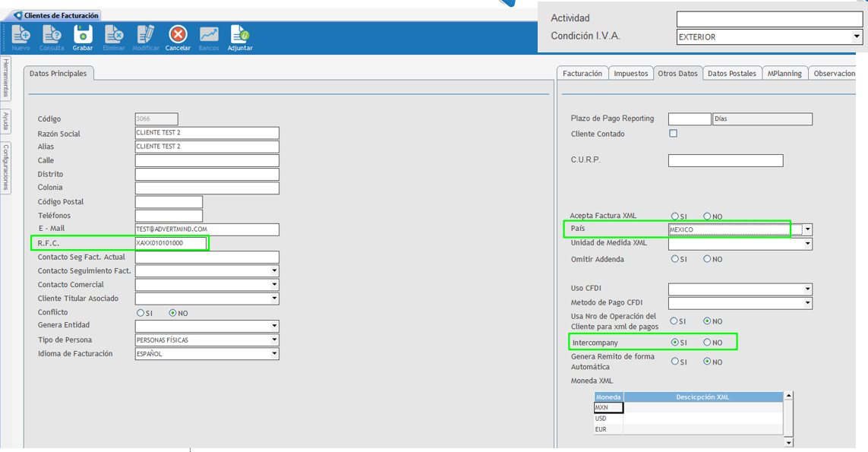Click the C.U.R.P. input field

pyautogui.click(x=726, y=160)
